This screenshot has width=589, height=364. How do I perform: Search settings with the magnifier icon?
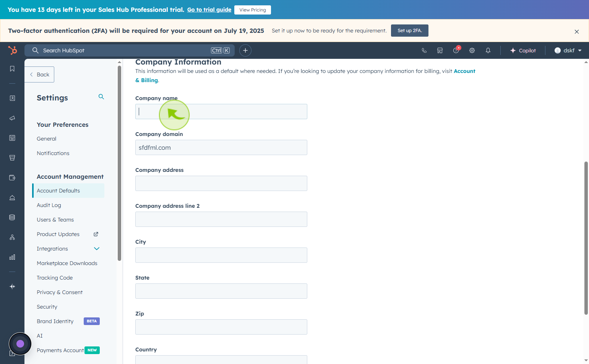pos(101,97)
